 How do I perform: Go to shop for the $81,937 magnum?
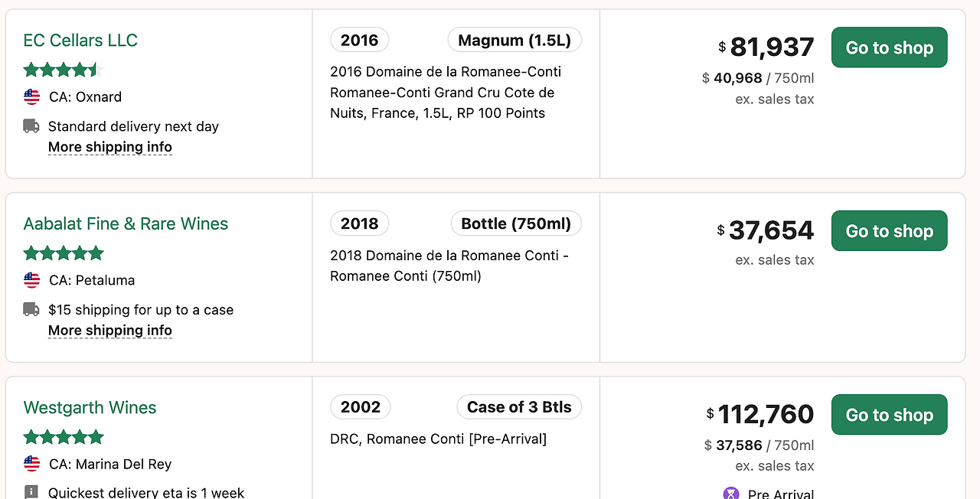click(x=889, y=47)
